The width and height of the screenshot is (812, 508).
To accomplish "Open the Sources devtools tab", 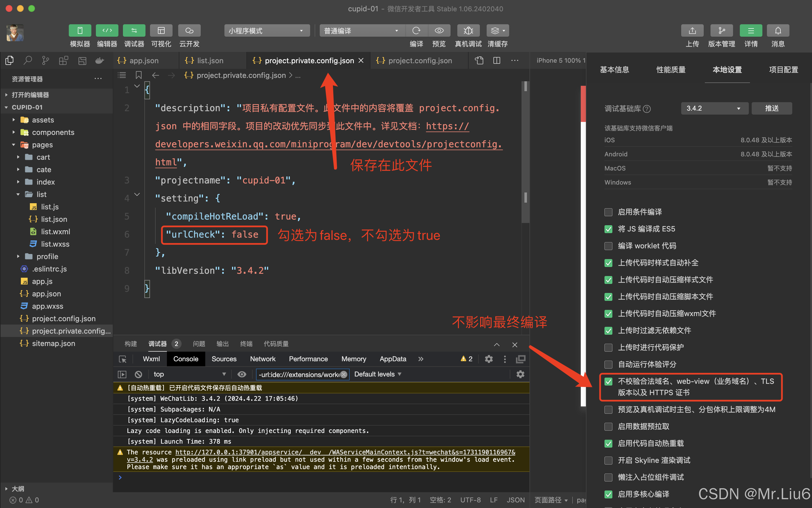I will pyautogui.click(x=224, y=359).
